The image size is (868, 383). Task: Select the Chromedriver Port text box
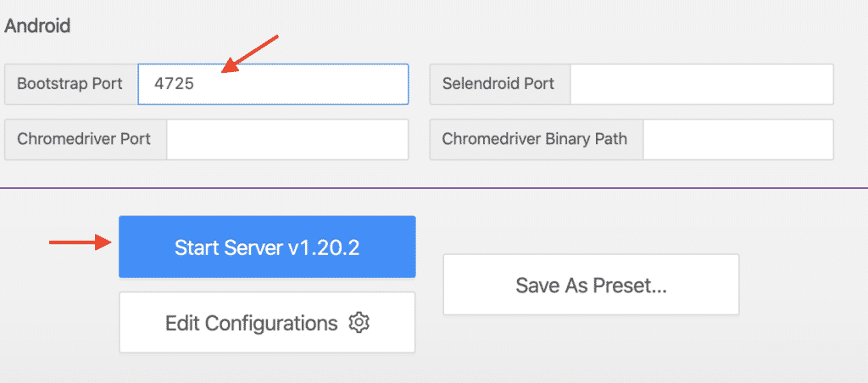click(x=287, y=139)
